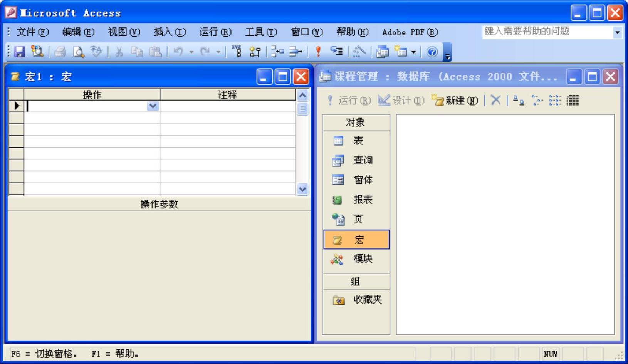Click the Copy icon in the toolbar
The width and height of the screenshot is (628, 364).
coord(137,52)
